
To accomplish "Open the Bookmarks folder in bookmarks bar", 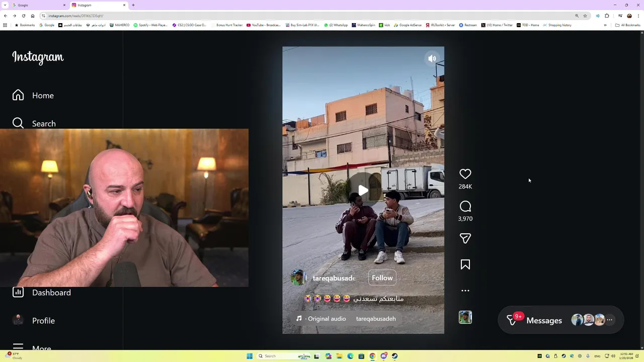I will tap(25, 25).
